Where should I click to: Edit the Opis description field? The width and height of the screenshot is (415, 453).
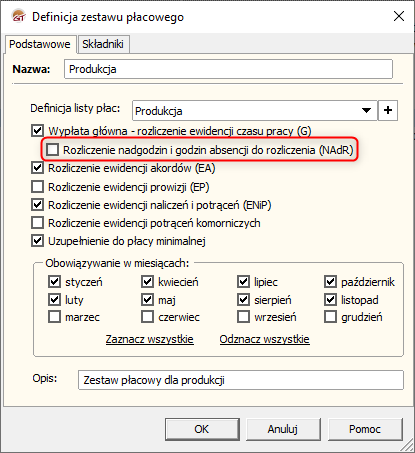pos(241,380)
